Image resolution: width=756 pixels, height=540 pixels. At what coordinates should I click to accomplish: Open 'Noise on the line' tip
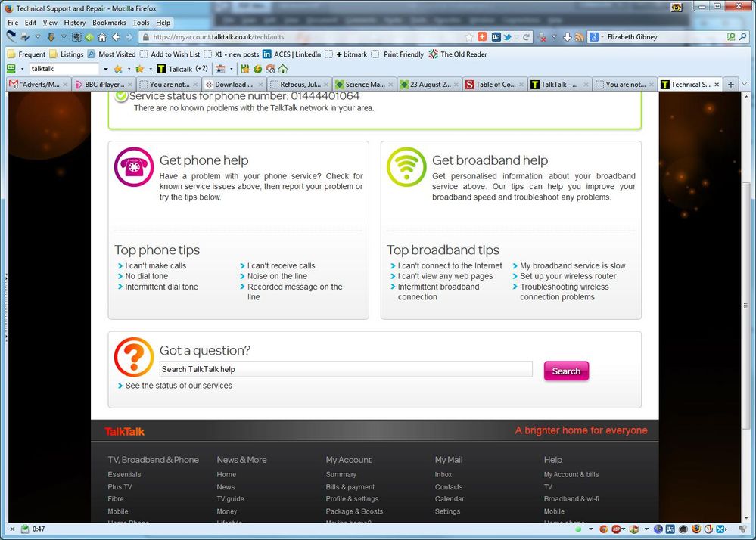(x=277, y=276)
